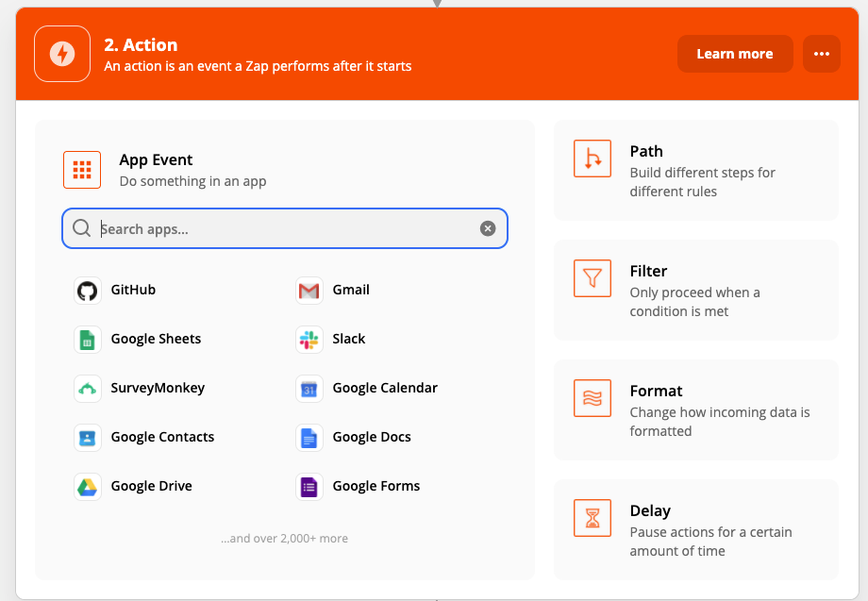Click the Filter funnel icon
This screenshot has width=868, height=601.
coord(593,278)
